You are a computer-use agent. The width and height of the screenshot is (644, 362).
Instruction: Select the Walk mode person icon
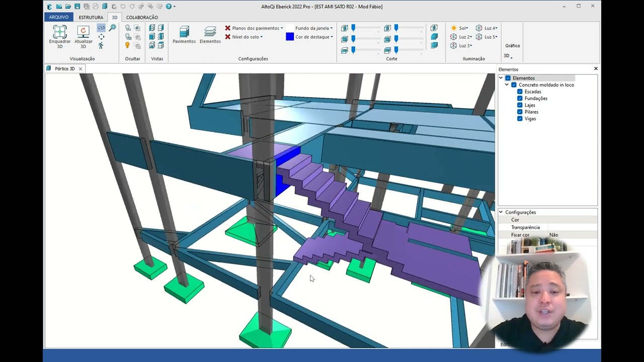click(101, 45)
